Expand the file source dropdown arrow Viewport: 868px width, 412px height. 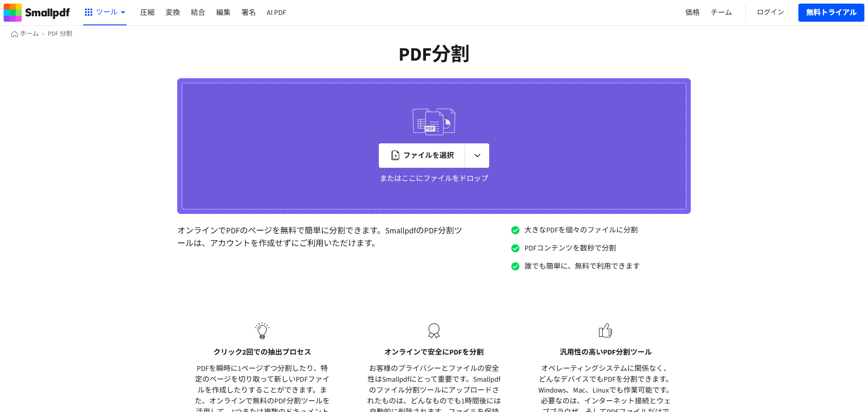click(477, 156)
